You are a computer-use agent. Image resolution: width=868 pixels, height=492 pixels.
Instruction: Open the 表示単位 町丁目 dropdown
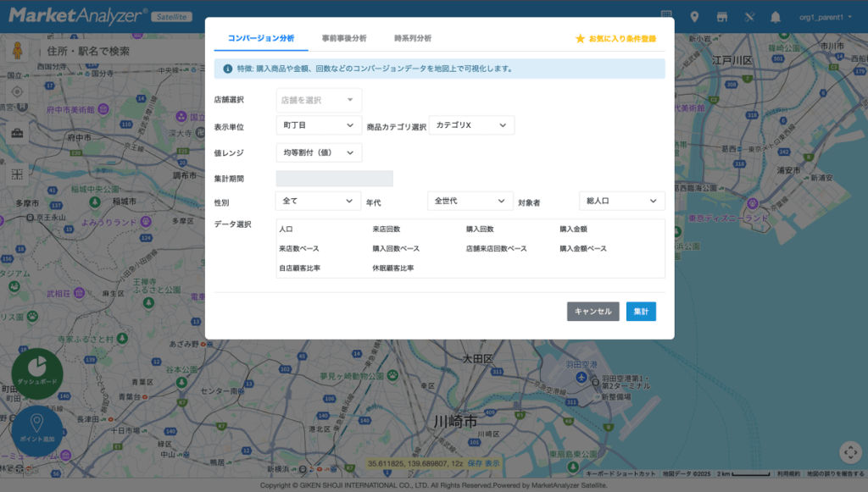[319, 125]
